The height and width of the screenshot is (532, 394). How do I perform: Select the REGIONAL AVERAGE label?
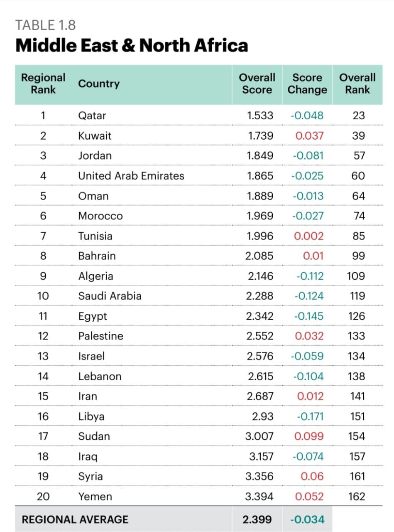(75, 520)
